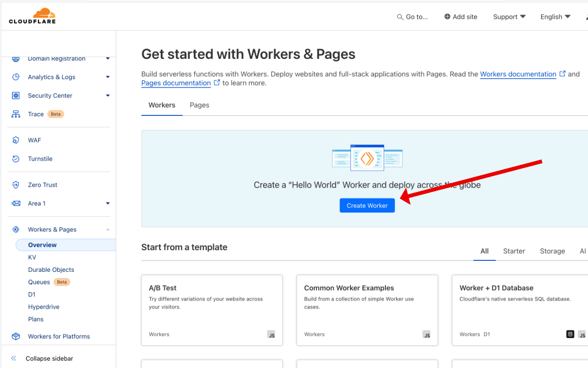Click the Hello World worker illustration
The height and width of the screenshot is (368, 588).
click(367, 158)
